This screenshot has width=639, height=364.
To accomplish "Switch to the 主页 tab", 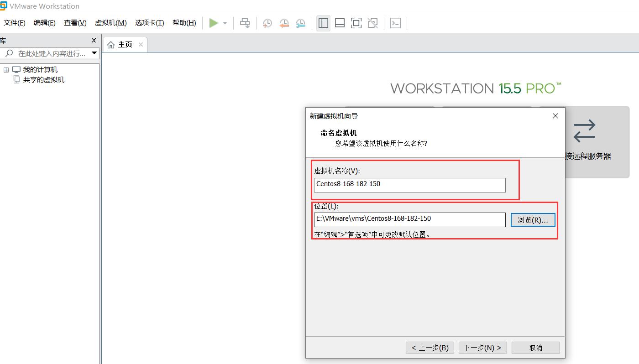I will (124, 44).
